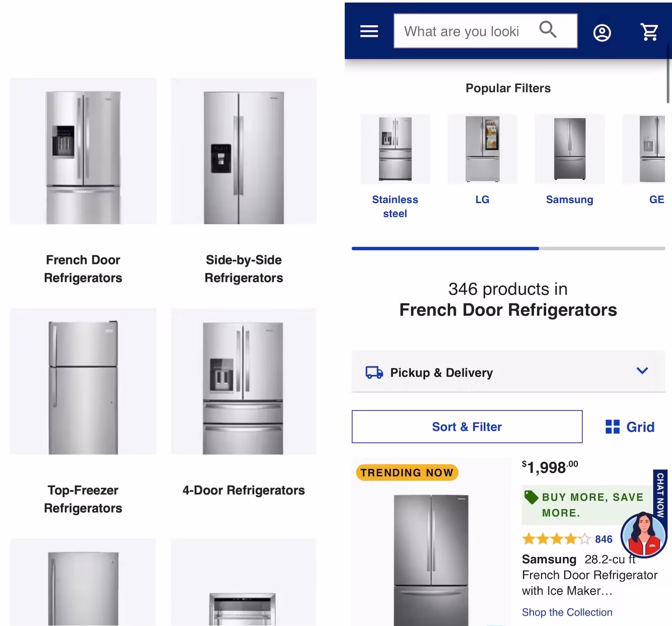Open the chat assistant avatar
Screen dimensions: 672x626
point(644,535)
